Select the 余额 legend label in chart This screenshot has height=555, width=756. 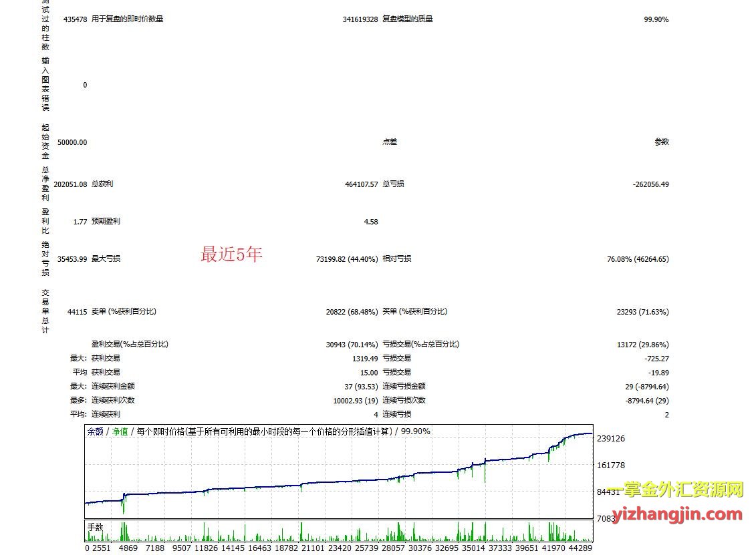[95, 431]
